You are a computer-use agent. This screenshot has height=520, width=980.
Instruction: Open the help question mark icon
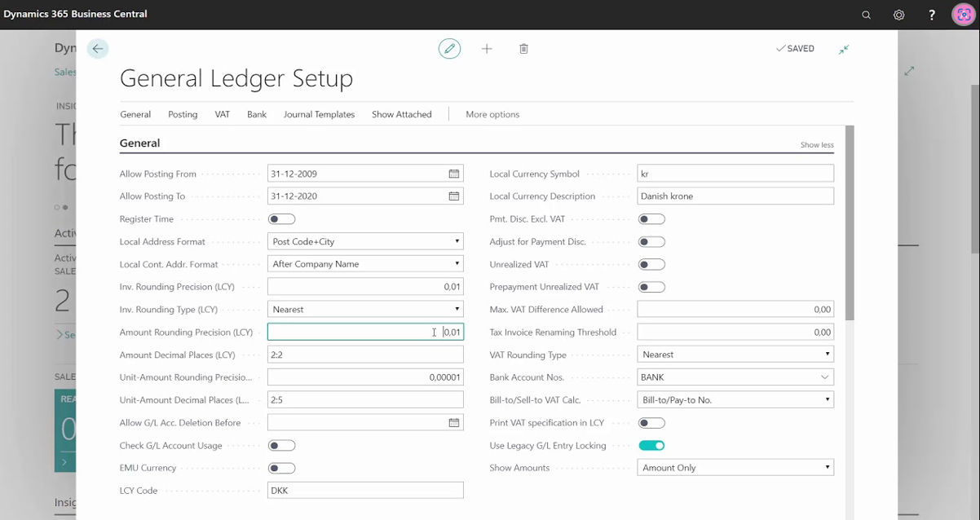tap(932, 15)
